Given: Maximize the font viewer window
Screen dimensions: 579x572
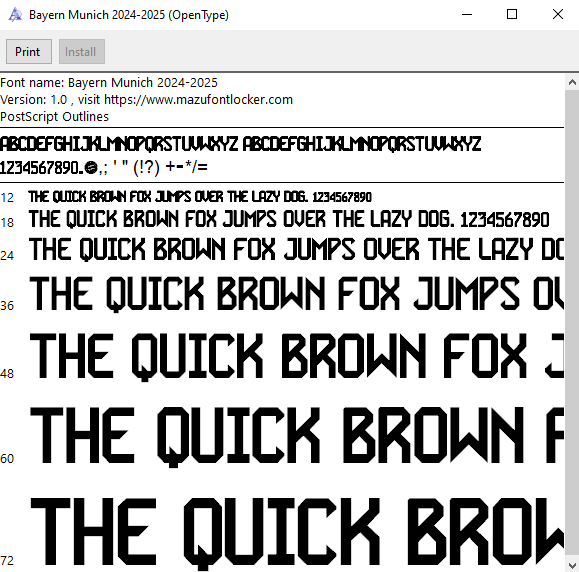Looking at the screenshot, I should (512, 15).
